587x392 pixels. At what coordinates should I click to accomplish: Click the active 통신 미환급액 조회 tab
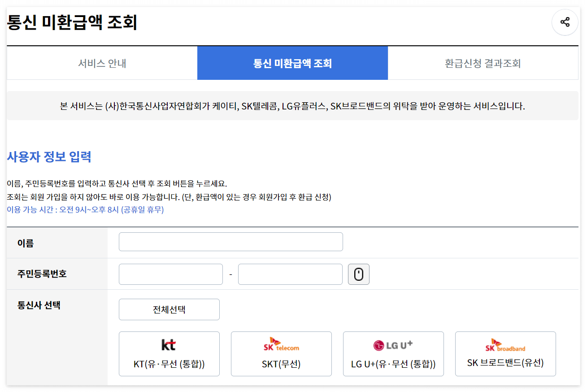(292, 63)
